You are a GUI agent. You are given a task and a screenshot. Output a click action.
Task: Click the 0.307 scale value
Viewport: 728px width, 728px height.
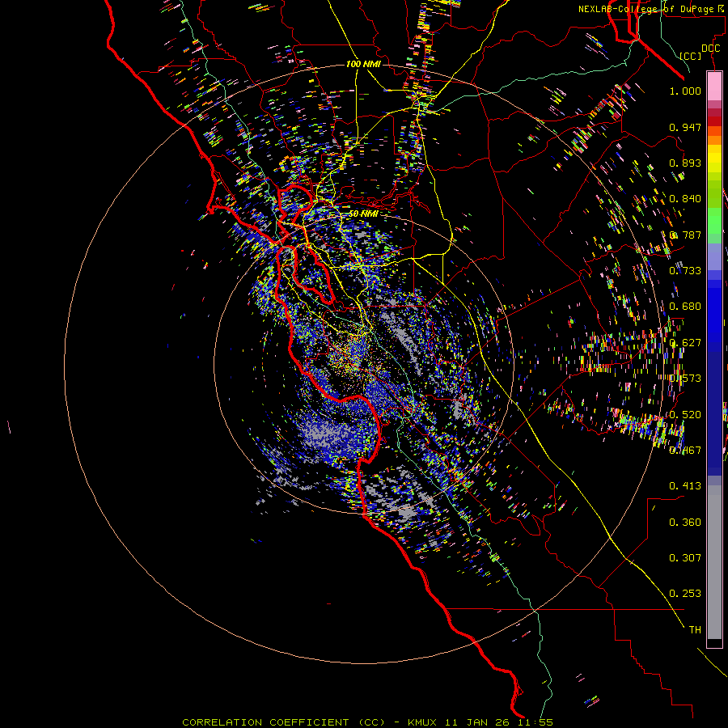pyautogui.click(x=685, y=558)
